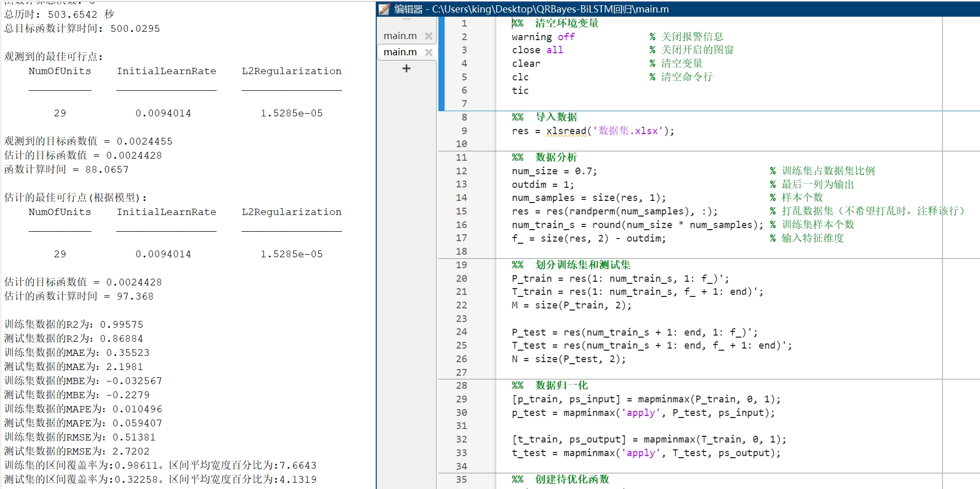Click the Editor pencil icon in the title bar
This screenshot has width=980, height=489.
tap(384, 9)
